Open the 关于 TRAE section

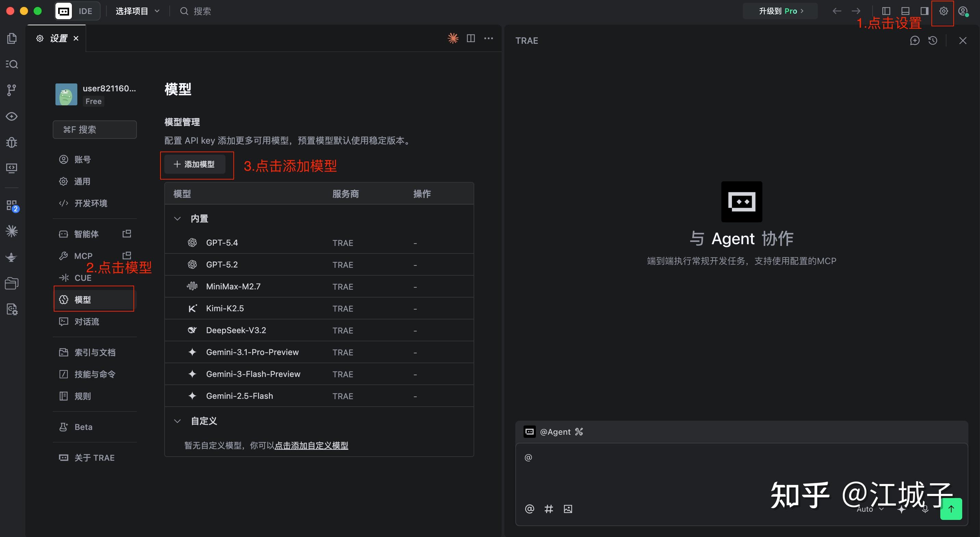[94, 458]
